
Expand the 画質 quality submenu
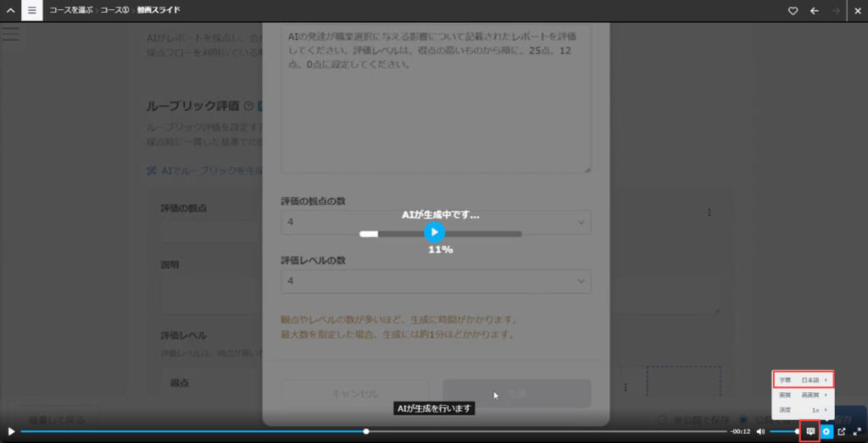point(803,395)
